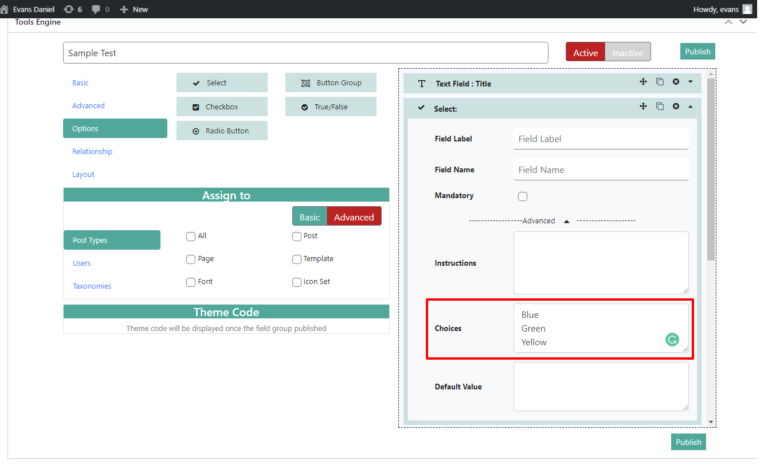768x465 pixels.
Task: Click the Grammarly icon in Choices box
Action: [673, 340]
